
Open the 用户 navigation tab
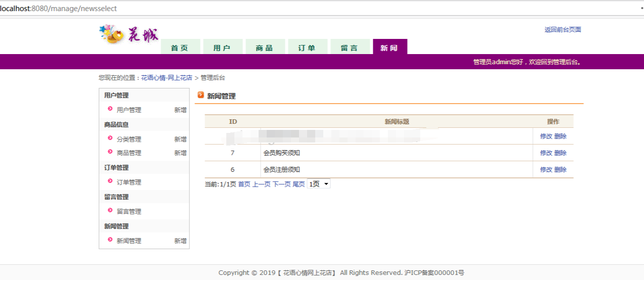pyautogui.click(x=223, y=47)
